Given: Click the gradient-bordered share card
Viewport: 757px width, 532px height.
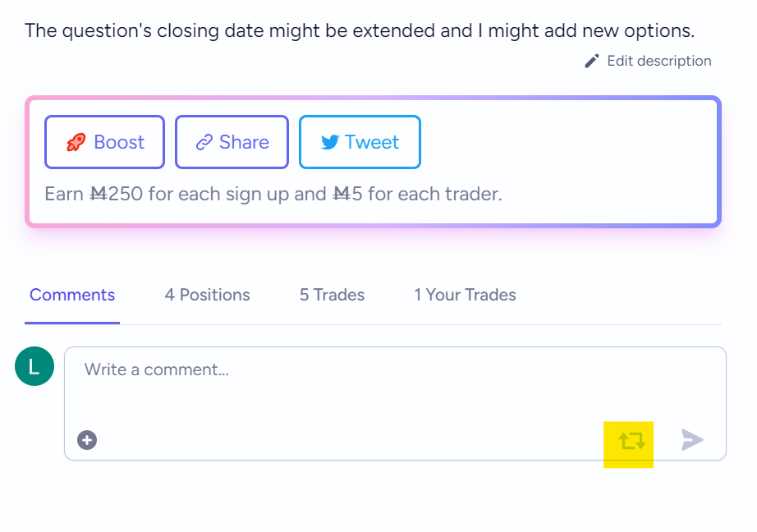Looking at the screenshot, I should (x=374, y=162).
